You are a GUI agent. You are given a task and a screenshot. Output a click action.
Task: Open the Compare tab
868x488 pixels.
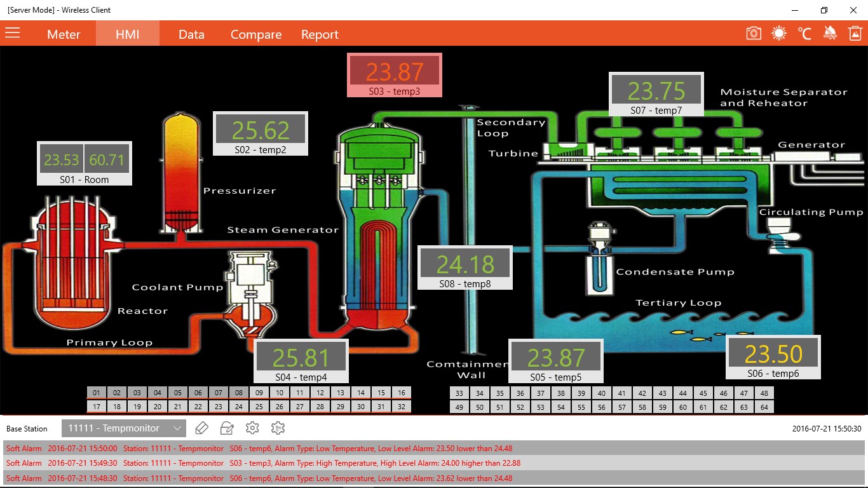click(256, 34)
